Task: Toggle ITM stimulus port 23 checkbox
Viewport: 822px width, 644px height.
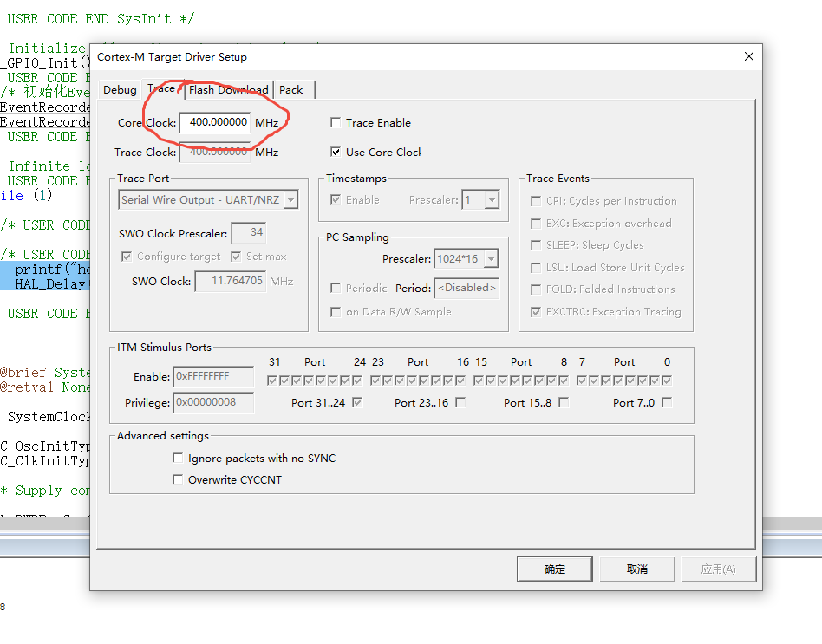Action: (375, 381)
